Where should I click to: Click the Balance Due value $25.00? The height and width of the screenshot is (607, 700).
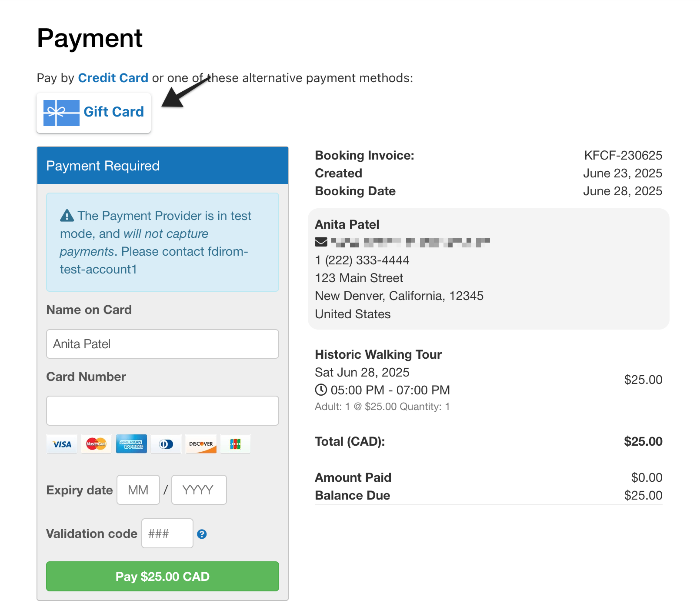click(x=643, y=495)
